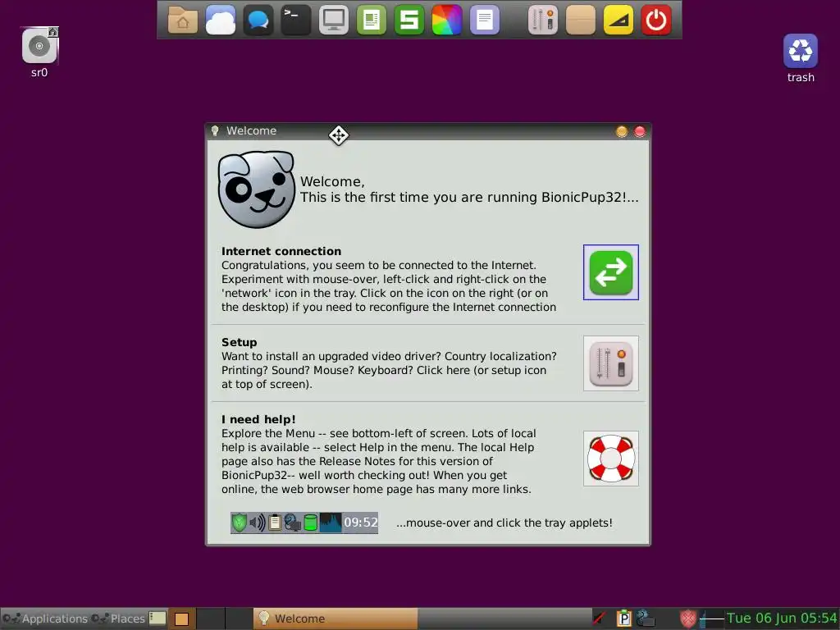Click the lifebuoy help button
Image resolution: width=840 pixels, height=630 pixels.
[x=610, y=459]
